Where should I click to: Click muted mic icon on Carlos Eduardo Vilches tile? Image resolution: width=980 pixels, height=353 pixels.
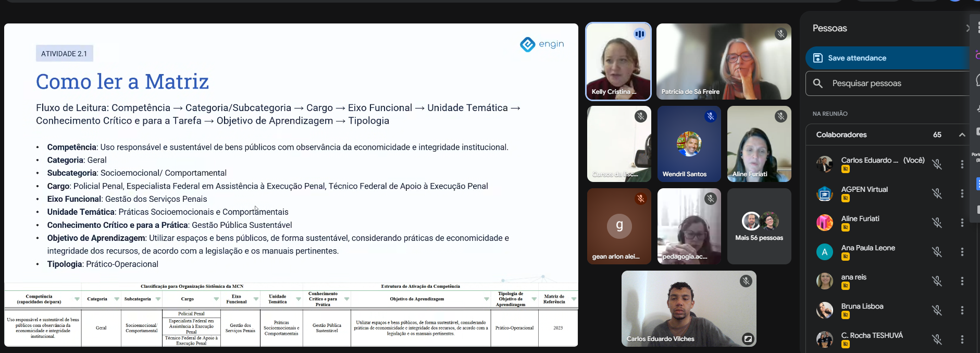[x=746, y=281]
